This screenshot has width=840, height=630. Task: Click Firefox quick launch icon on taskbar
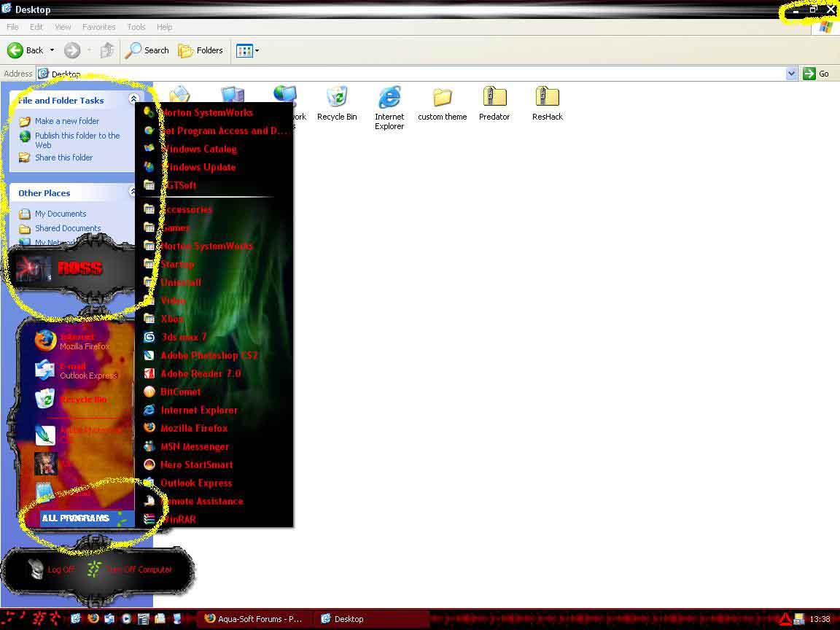point(93,618)
